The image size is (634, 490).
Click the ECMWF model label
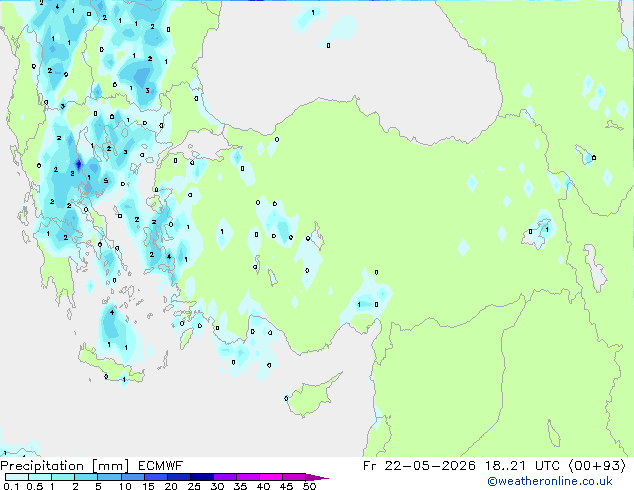coord(161,466)
